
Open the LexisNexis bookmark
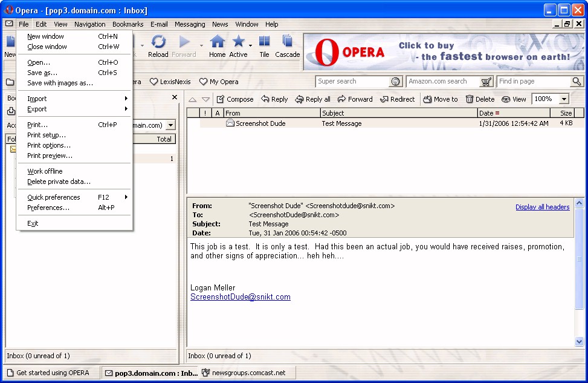(x=170, y=82)
